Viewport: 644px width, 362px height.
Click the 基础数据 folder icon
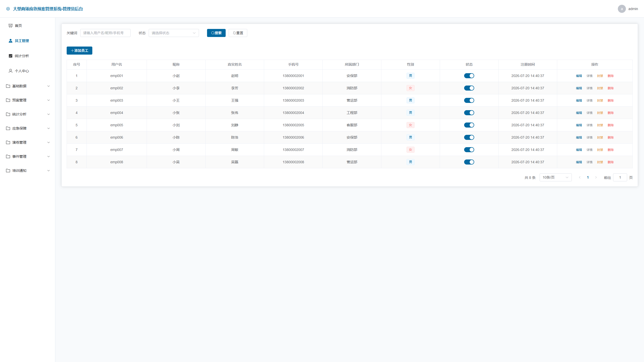tap(8, 86)
